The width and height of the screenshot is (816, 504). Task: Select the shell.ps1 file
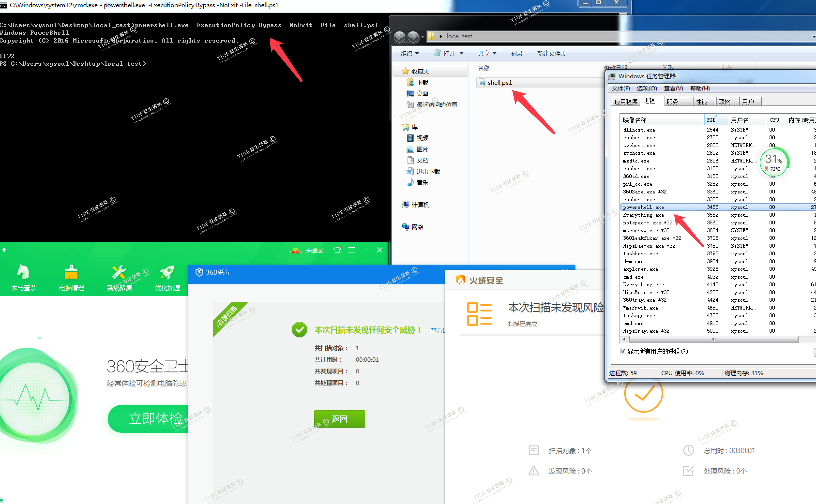pos(499,82)
